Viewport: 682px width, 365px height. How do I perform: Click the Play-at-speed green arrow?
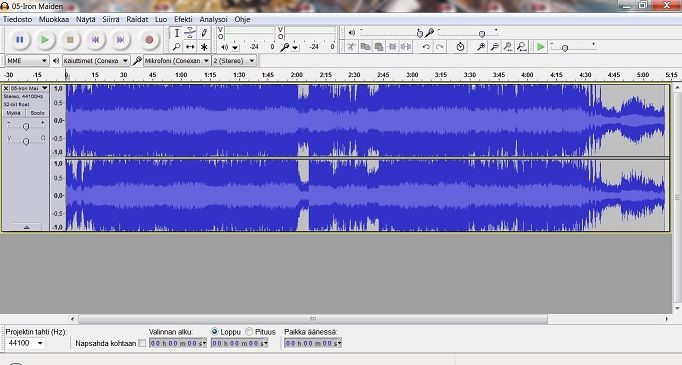point(540,47)
